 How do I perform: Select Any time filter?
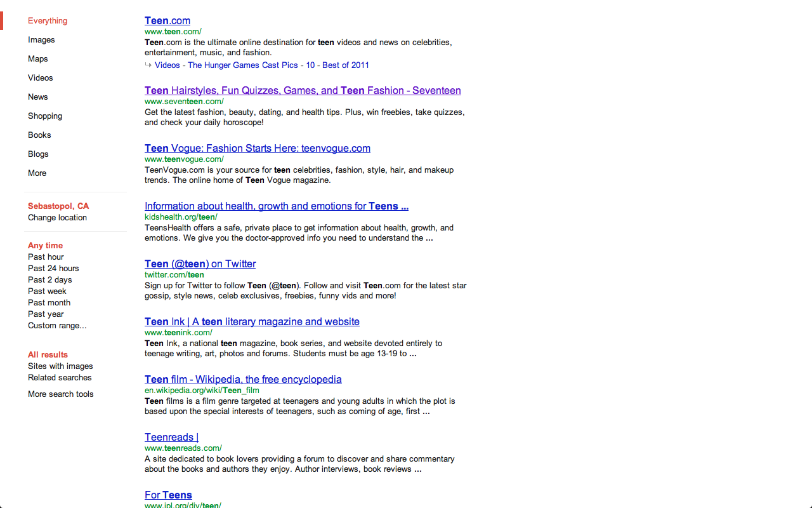tap(45, 246)
